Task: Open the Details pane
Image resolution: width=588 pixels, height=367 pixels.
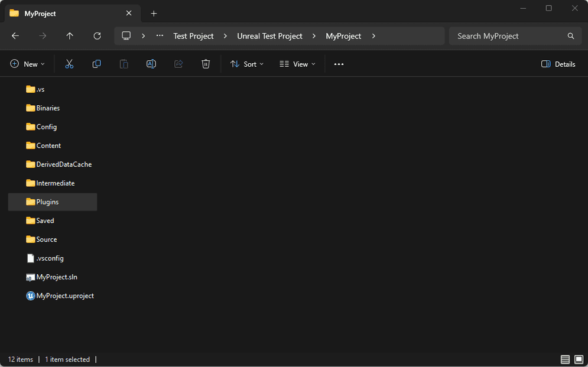Action: coord(557,63)
